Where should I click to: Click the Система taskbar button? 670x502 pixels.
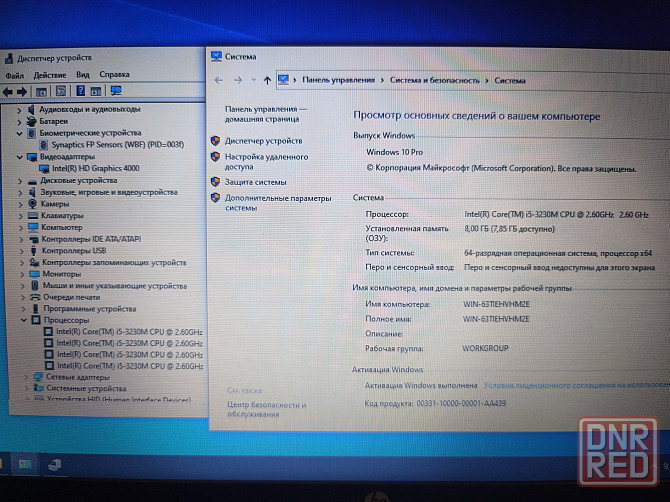[x=25, y=464]
